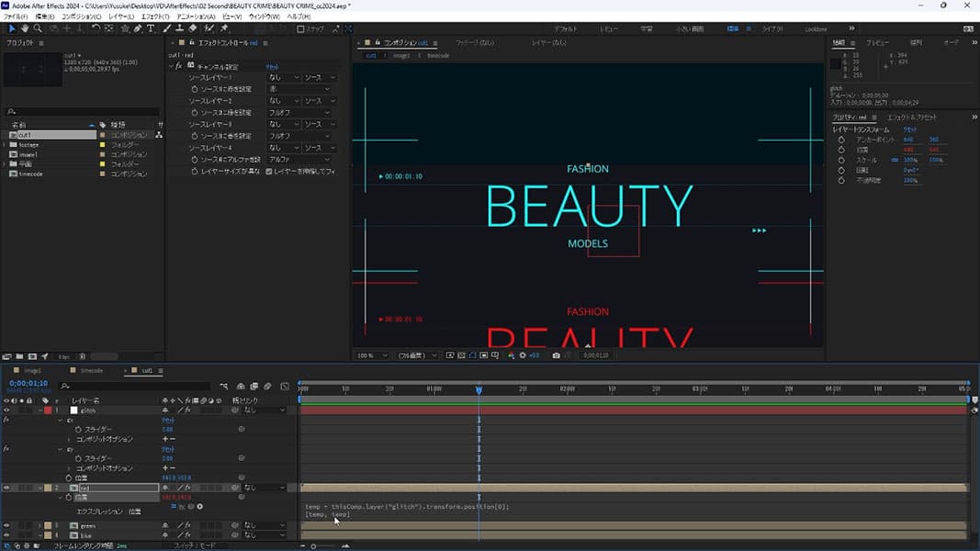Click リセット link for channel settings effect
This screenshot has height=551, width=980.
(273, 67)
